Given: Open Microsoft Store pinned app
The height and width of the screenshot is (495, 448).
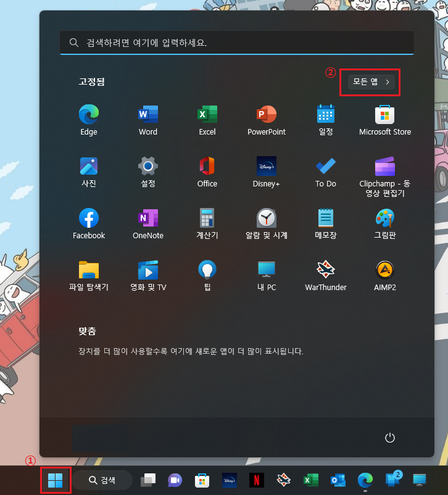Looking at the screenshot, I should [x=385, y=120].
